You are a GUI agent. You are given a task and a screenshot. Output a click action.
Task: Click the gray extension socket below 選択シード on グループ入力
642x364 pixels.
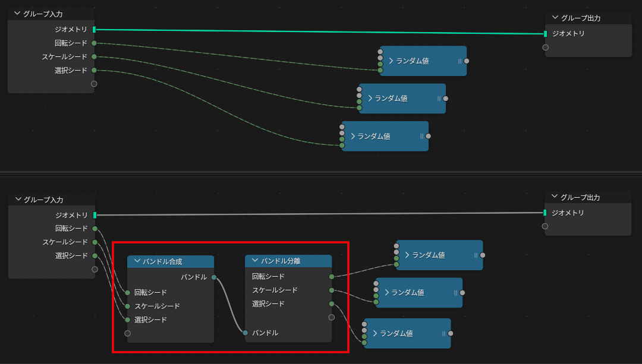click(94, 84)
